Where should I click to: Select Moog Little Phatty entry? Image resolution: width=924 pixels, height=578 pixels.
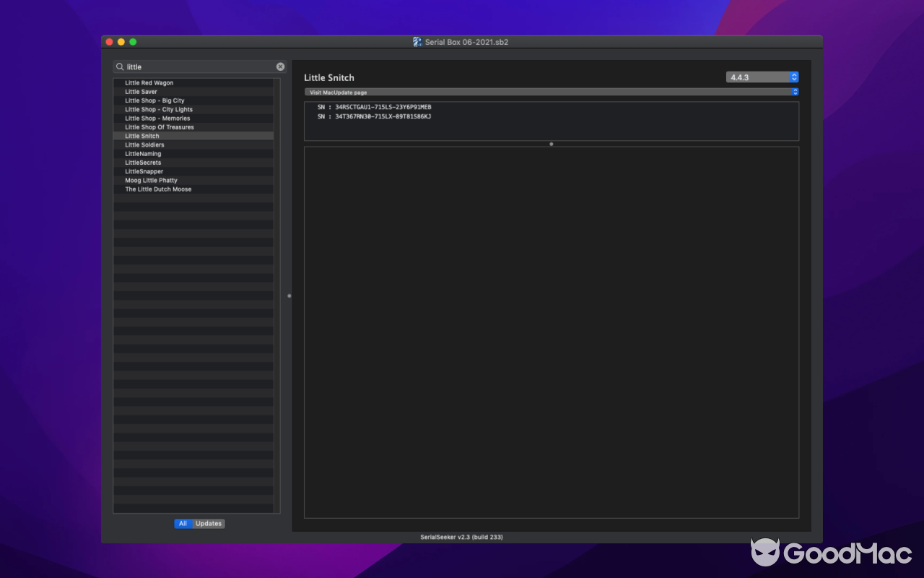click(x=151, y=181)
